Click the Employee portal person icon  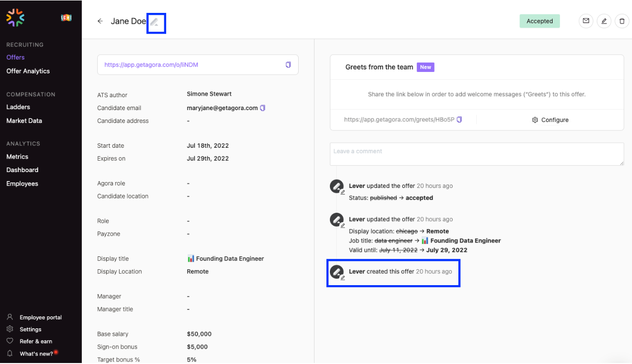point(9,317)
